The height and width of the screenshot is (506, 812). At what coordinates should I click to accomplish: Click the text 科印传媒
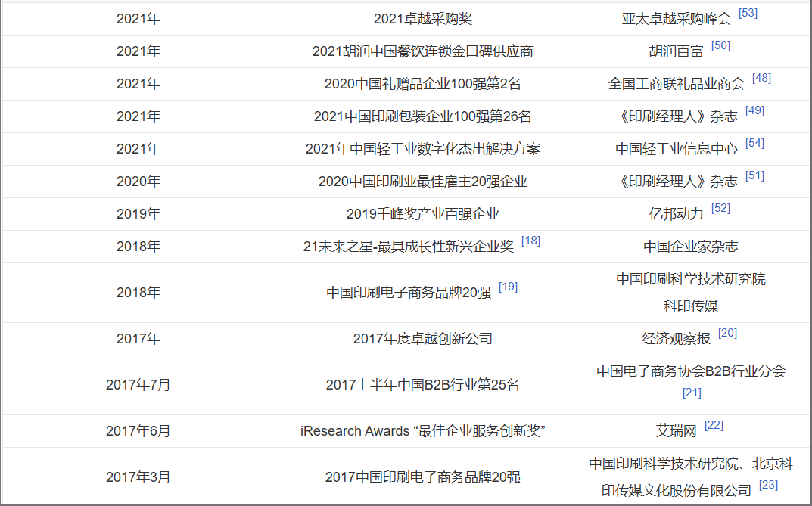691,306
